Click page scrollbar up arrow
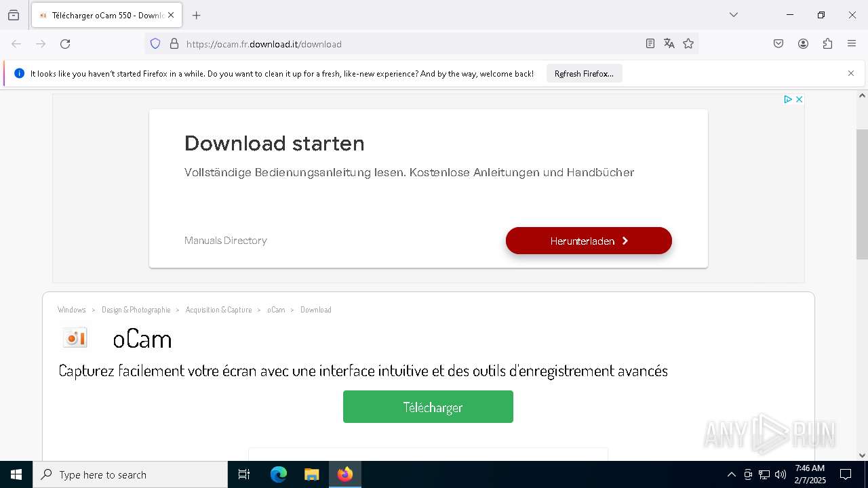 862,96
